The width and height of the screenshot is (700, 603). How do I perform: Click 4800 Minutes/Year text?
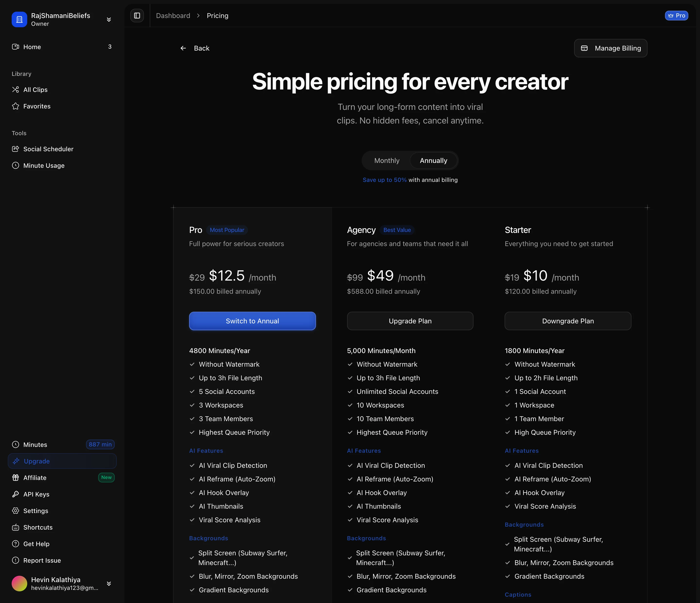(219, 351)
